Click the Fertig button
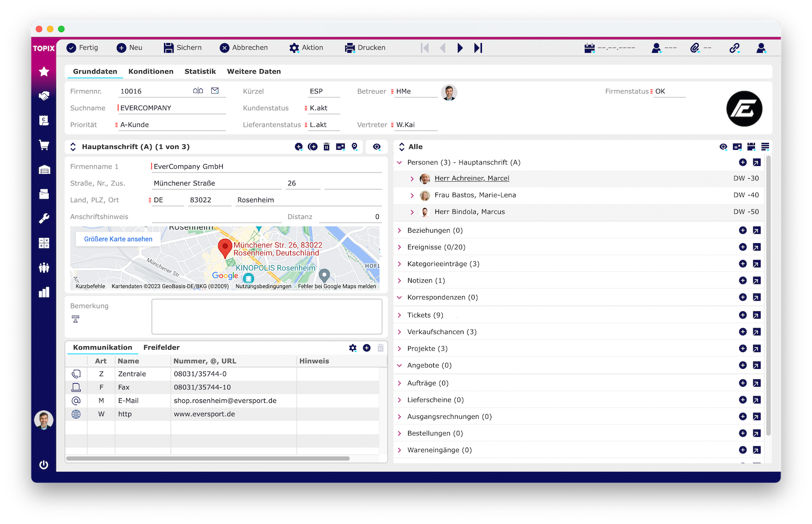Viewport: 812px width, 524px height. coord(82,48)
